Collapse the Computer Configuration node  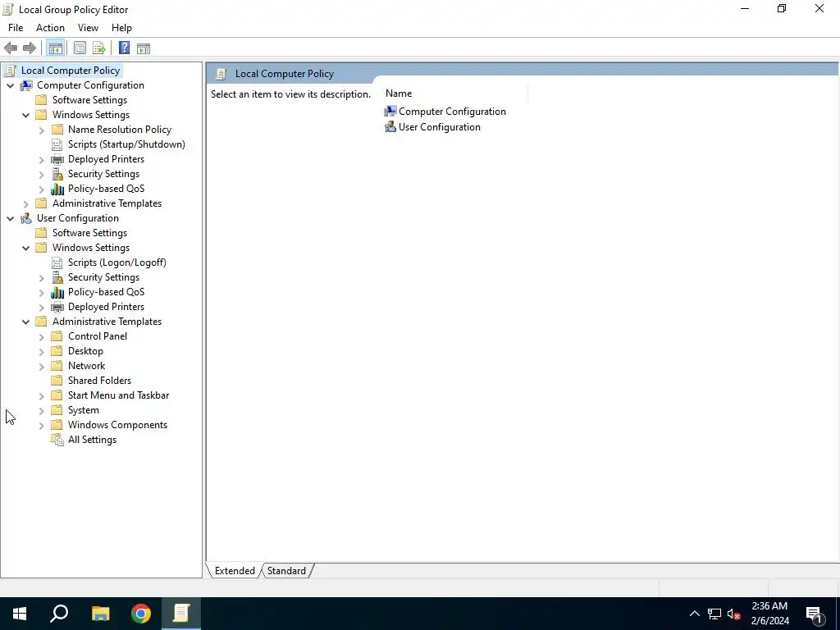click(10, 85)
